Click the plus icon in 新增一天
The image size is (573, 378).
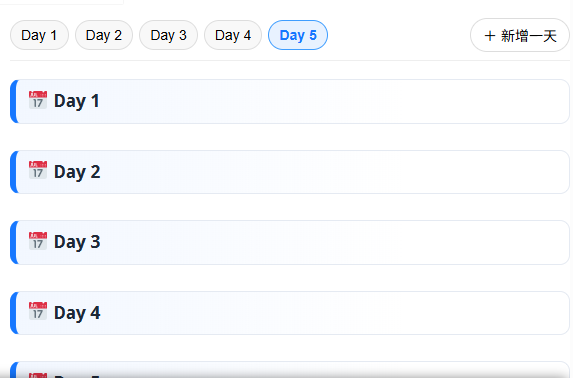click(x=490, y=36)
